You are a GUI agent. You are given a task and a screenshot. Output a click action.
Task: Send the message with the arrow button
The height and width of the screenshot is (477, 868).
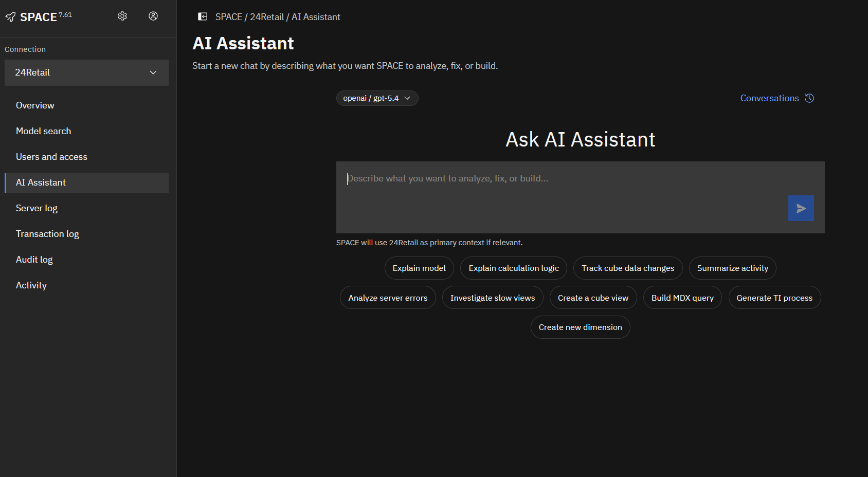point(801,208)
